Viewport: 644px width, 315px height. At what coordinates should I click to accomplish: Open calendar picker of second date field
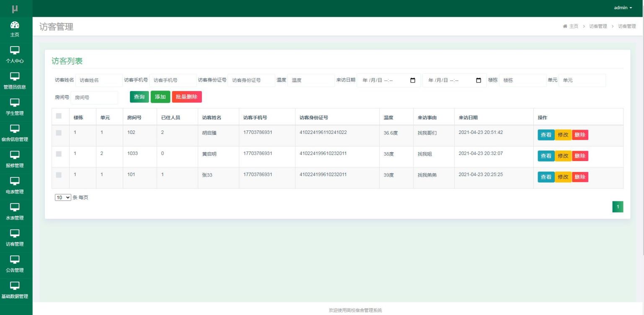[x=478, y=80]
